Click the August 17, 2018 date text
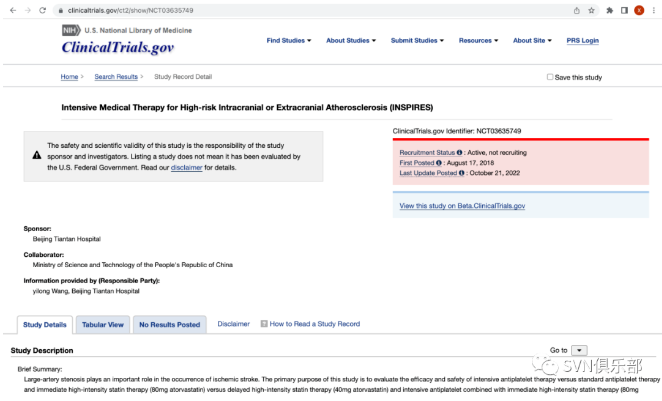Screen dimensions: 662x401 point(470,163)
